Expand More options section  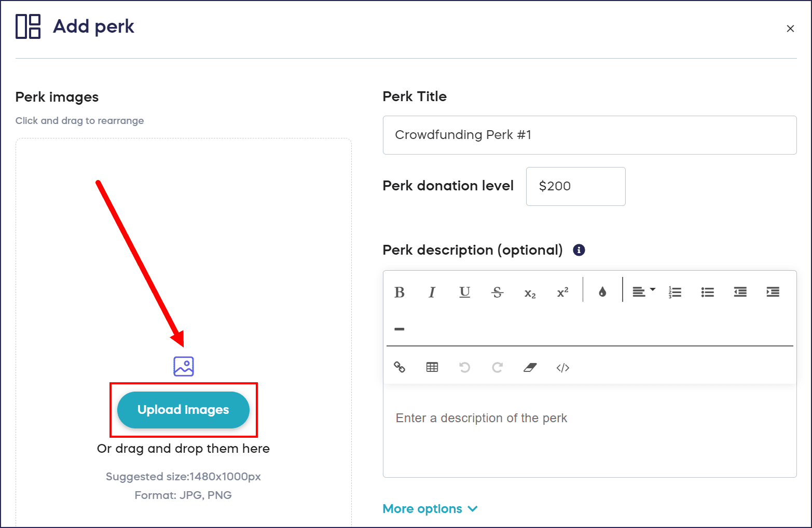tap(430, 509)
